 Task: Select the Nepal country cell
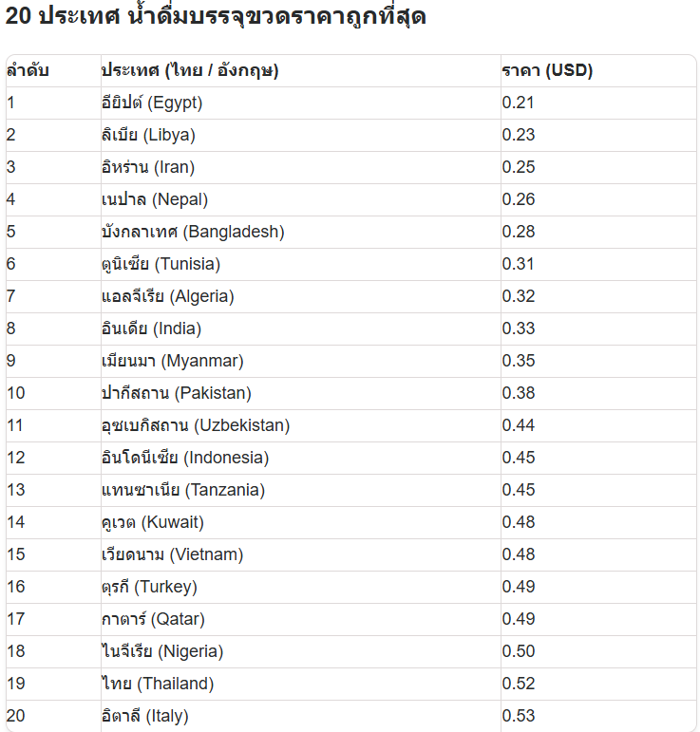click(301, 199)
